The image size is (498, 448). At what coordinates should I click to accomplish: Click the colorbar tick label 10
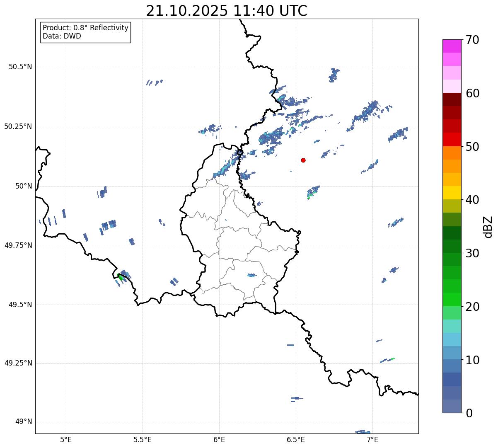(472, 360)
